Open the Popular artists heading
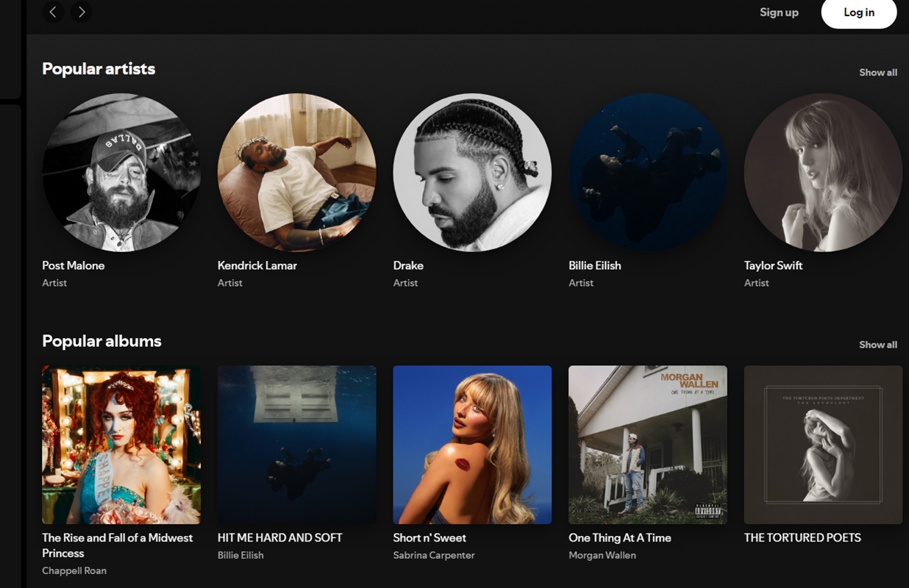 pyautogui.click(x=99, y=69)
